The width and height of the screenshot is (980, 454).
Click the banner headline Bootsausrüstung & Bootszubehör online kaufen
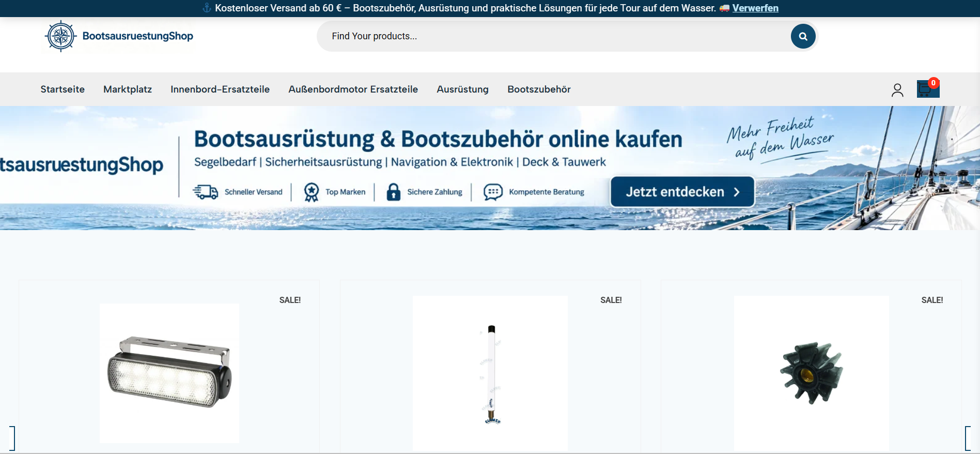[438, 139]
